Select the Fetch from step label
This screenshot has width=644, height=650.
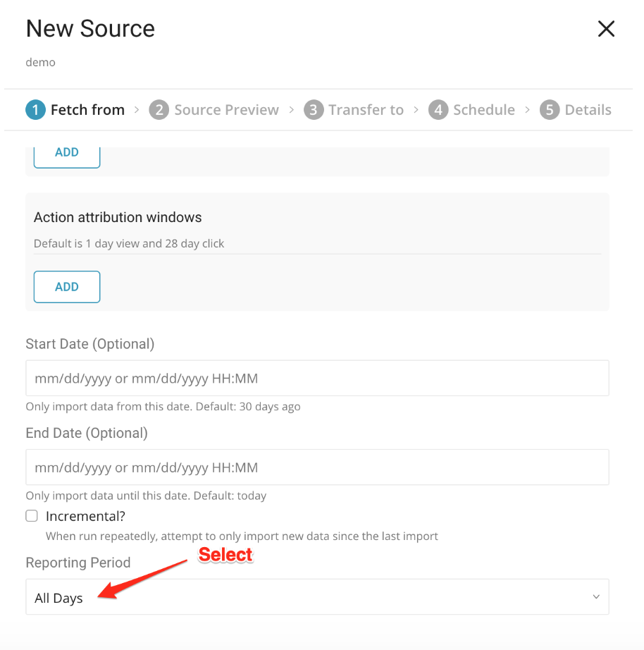click(x=87, y=110)
